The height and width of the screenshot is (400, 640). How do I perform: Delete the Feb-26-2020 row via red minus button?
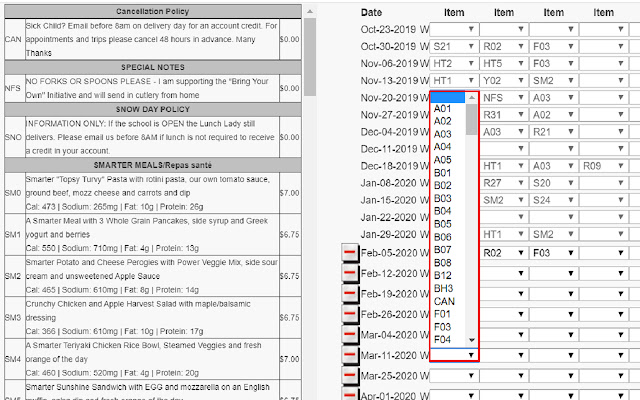(x=350, y=314)
